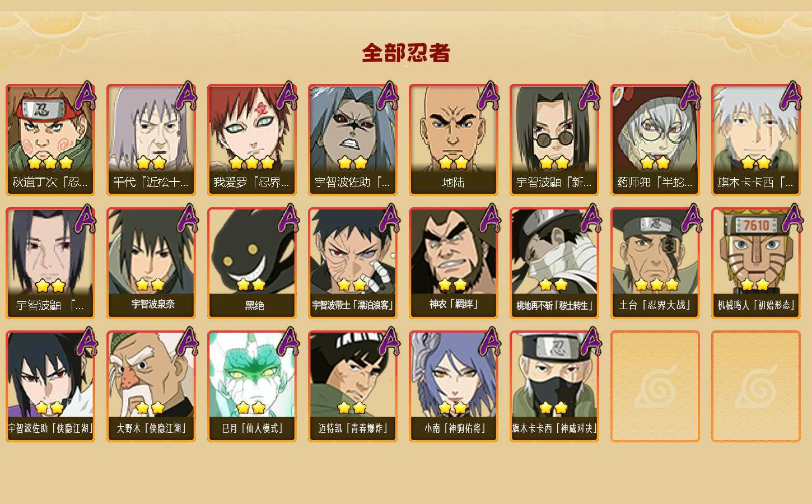Viewport: 812px width, 504px height.
Task: Open the 药师兜「半蛇」 ninja card
Action: point(655,140)
